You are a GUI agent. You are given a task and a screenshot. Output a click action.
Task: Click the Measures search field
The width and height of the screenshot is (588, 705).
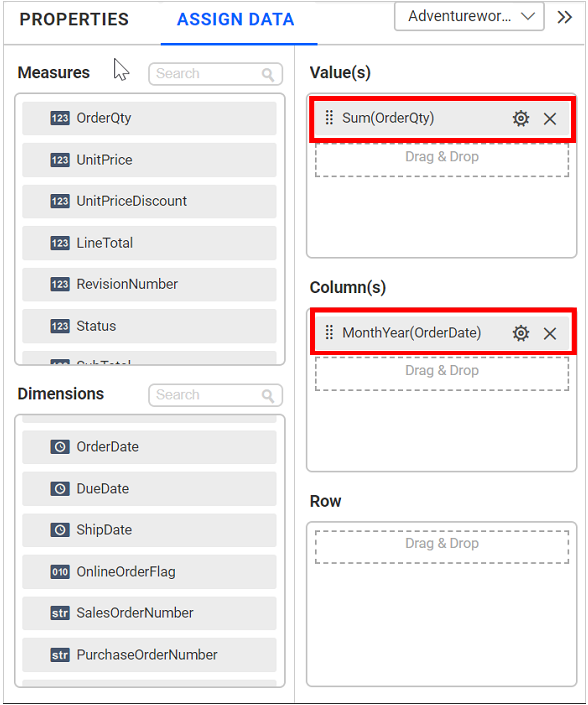[215, 74]
